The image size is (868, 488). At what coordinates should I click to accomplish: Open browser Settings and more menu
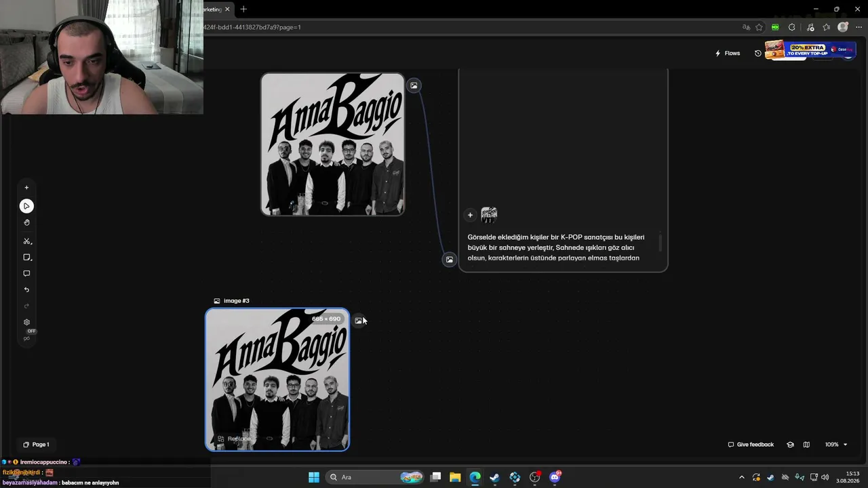pos(859,27)
